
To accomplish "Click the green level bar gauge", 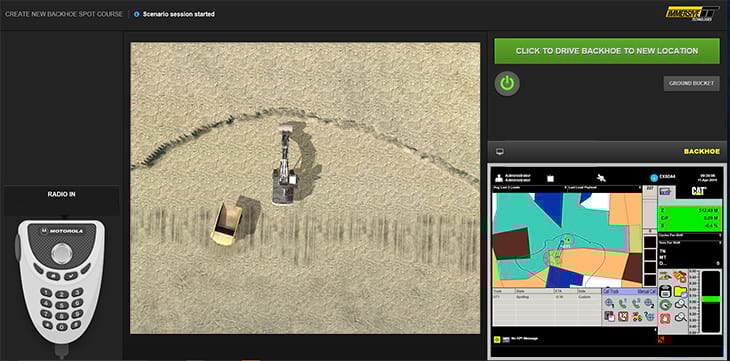I will pos(711,299).
